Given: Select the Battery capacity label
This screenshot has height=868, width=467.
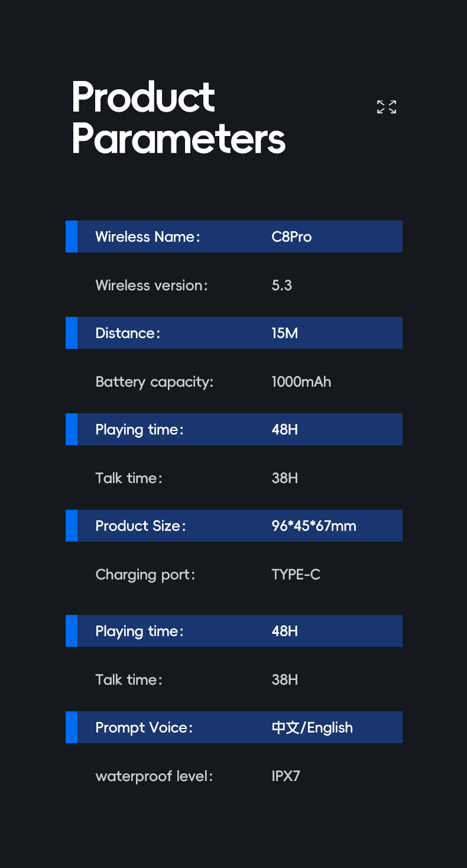Looking at the screenshot, I should [154, 382].
